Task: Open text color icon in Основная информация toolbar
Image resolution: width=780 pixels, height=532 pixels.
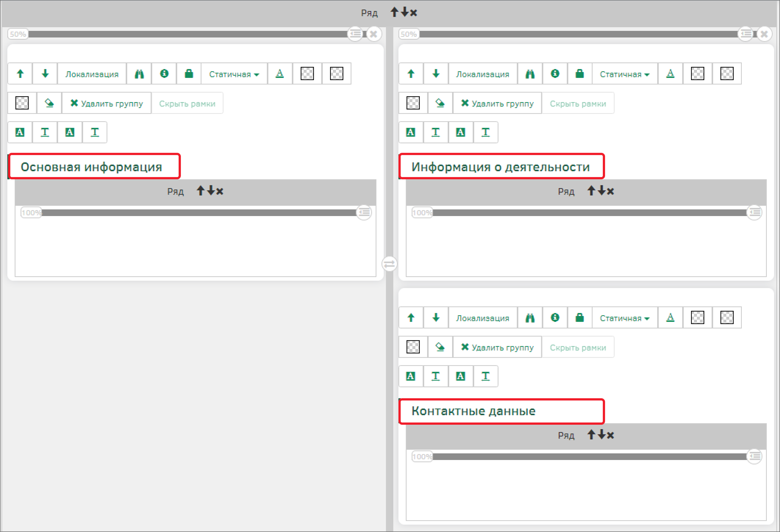Action: tap(280, 74)
